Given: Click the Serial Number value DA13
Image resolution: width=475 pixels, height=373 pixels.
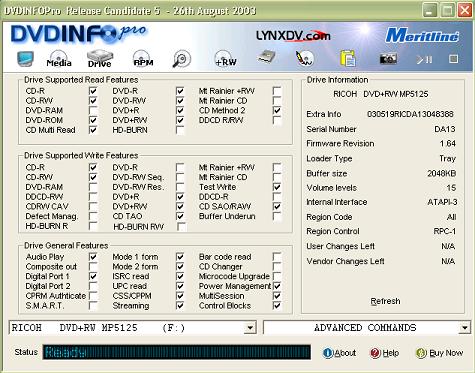Looking at the screenshot, I should click(445, 129).
